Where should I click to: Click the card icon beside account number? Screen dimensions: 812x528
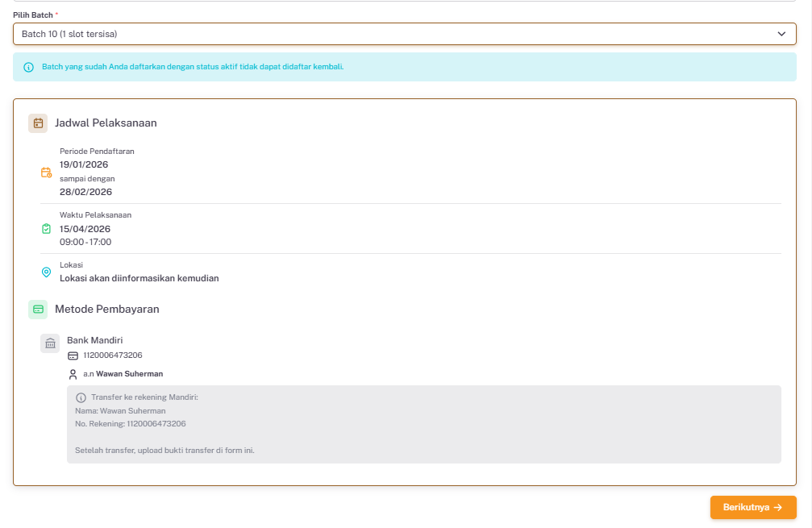(x=73, y=355)
